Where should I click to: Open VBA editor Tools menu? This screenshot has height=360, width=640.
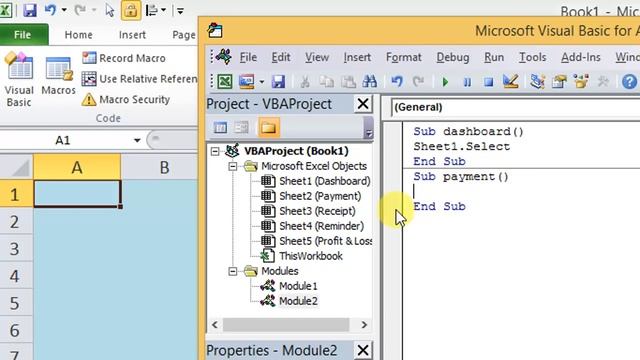(x=532, y=58)
